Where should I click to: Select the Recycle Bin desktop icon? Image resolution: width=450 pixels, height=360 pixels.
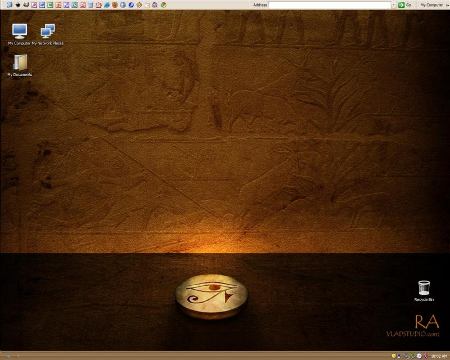424,291
